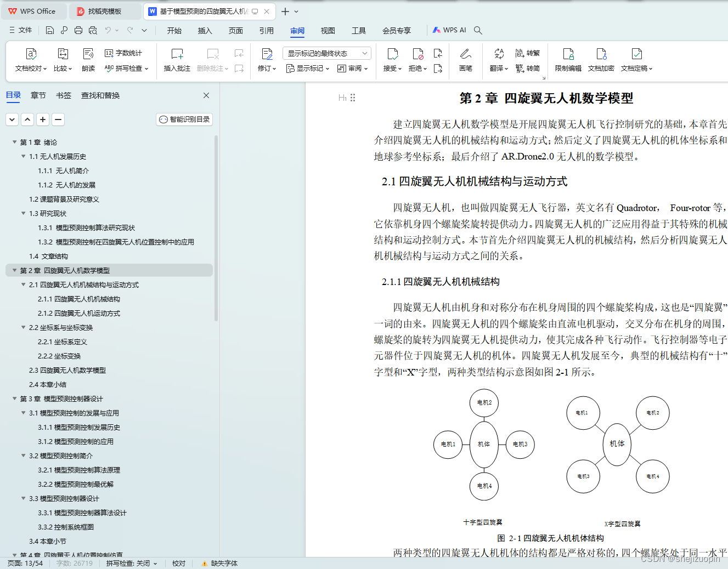Click heading handle dots beside chapter title
Image resolution: width=728 pixels, height=569 pixels.
tap(353, 98)
